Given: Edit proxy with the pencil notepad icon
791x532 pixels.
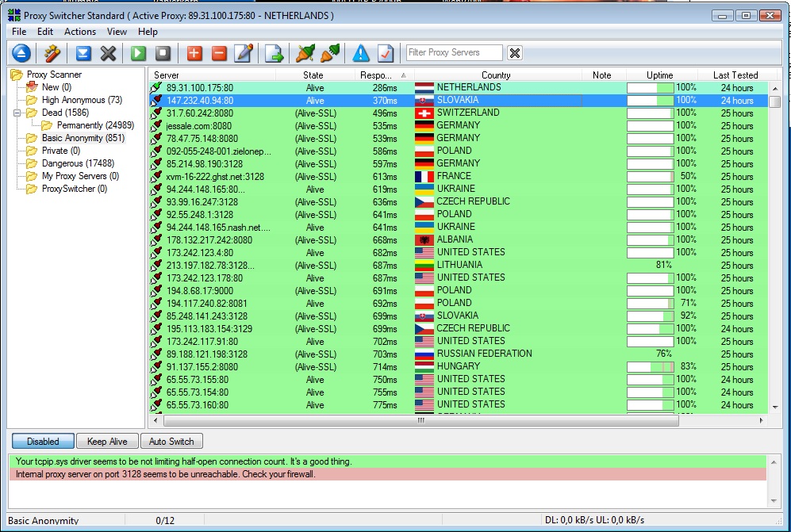Looking at the screenshot, I should pyautogui.click(x=244, y=53).
